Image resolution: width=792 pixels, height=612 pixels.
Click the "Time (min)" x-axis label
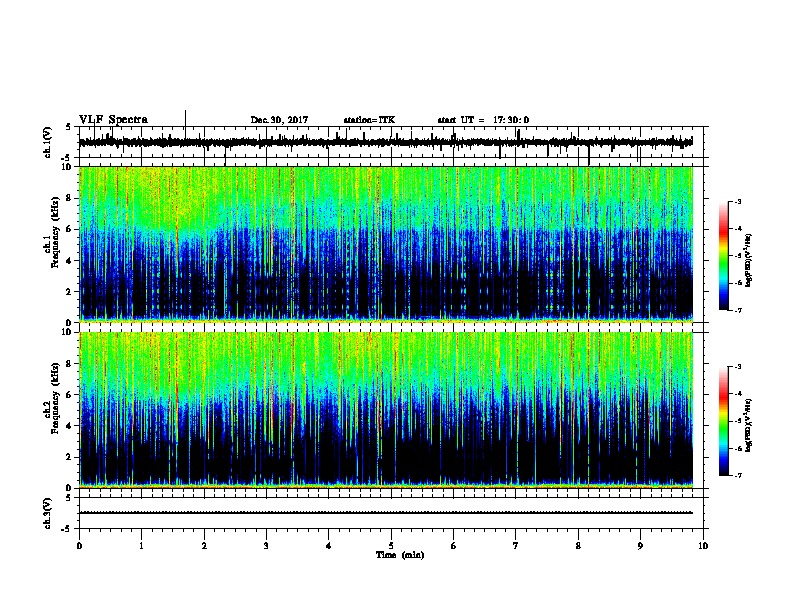coord(400,555)
